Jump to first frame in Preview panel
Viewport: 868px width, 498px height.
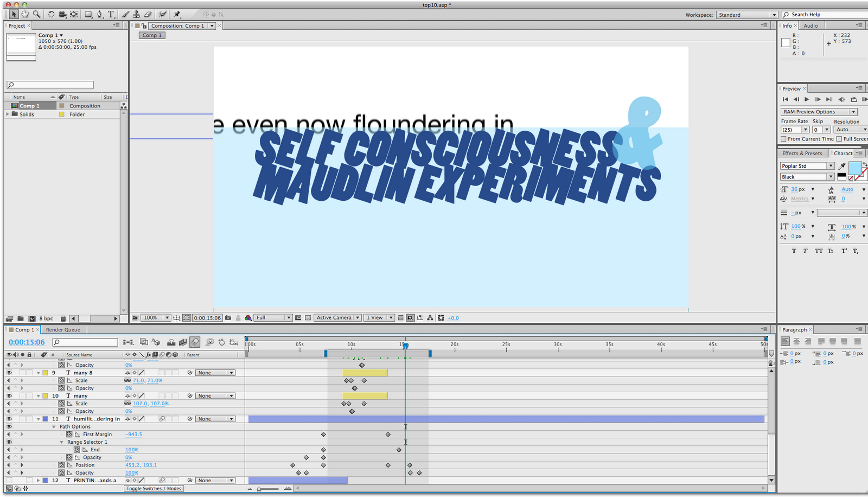[x=785, y=99]
